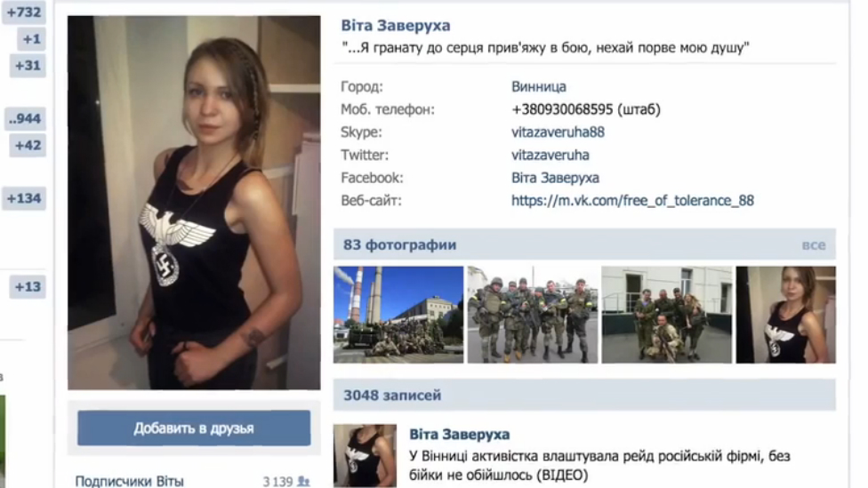This screenshot has width=868, height=488.
Task: Select the +31 sidebar counter
Action: coord(28,65)
